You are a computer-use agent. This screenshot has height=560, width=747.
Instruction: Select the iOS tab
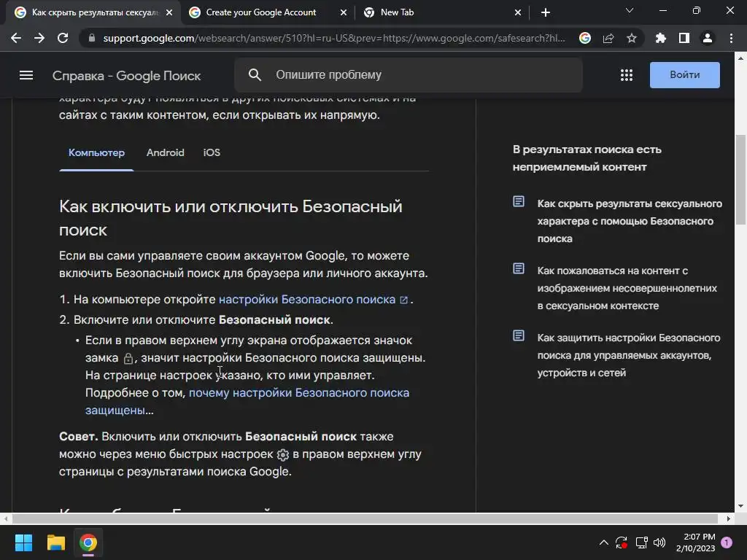212,153
